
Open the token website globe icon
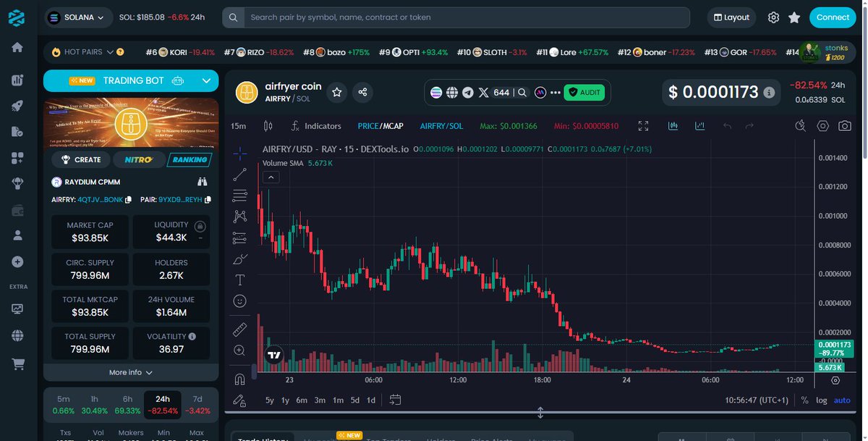coord(452,93)
